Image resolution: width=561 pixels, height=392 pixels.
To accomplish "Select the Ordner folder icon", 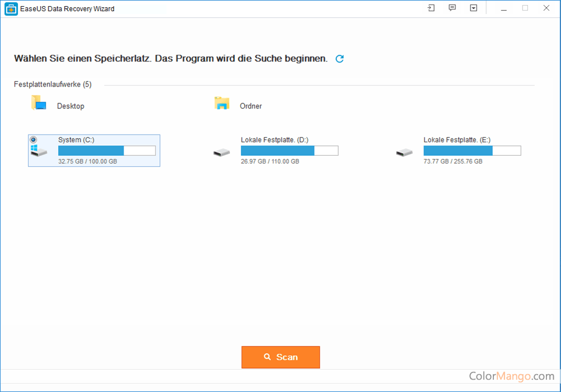I will pos(222,103).
